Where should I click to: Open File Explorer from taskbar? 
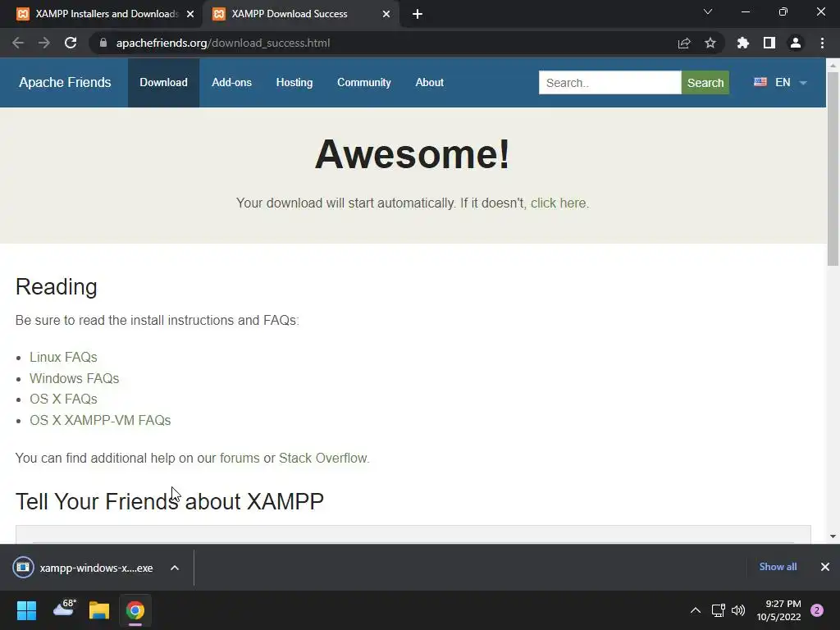(x=99, y=610)
